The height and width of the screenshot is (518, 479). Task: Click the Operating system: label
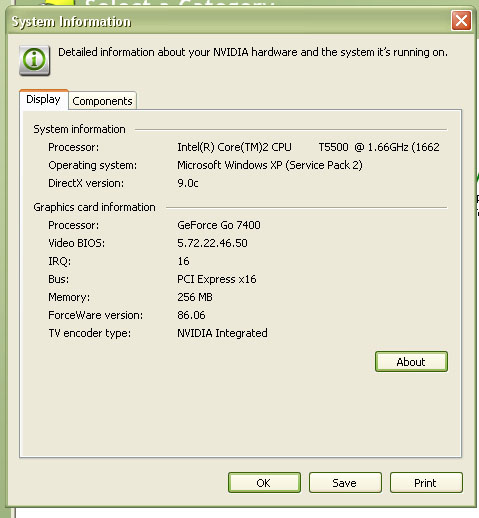pos(93,165)
